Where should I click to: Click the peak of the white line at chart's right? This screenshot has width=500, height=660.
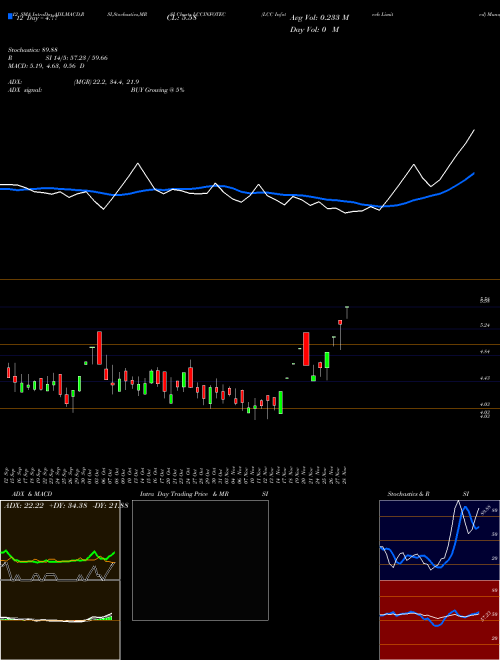click(x=474, y=130)
